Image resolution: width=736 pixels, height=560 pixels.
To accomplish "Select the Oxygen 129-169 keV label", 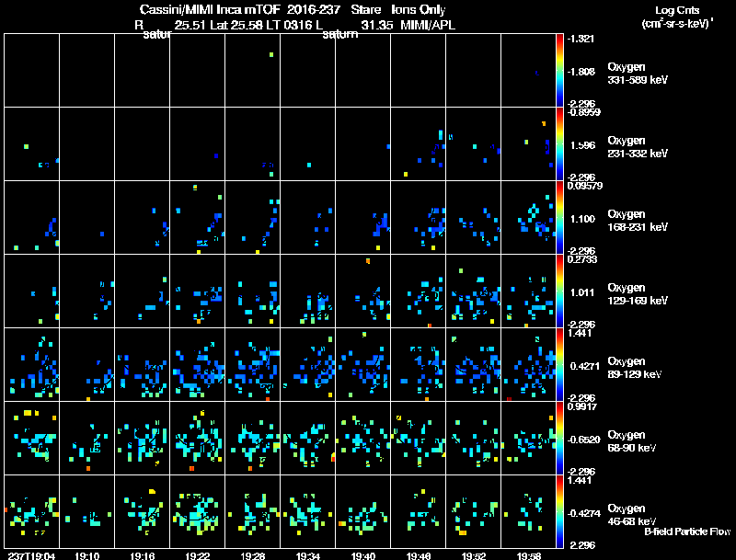I will coord(638,294).
